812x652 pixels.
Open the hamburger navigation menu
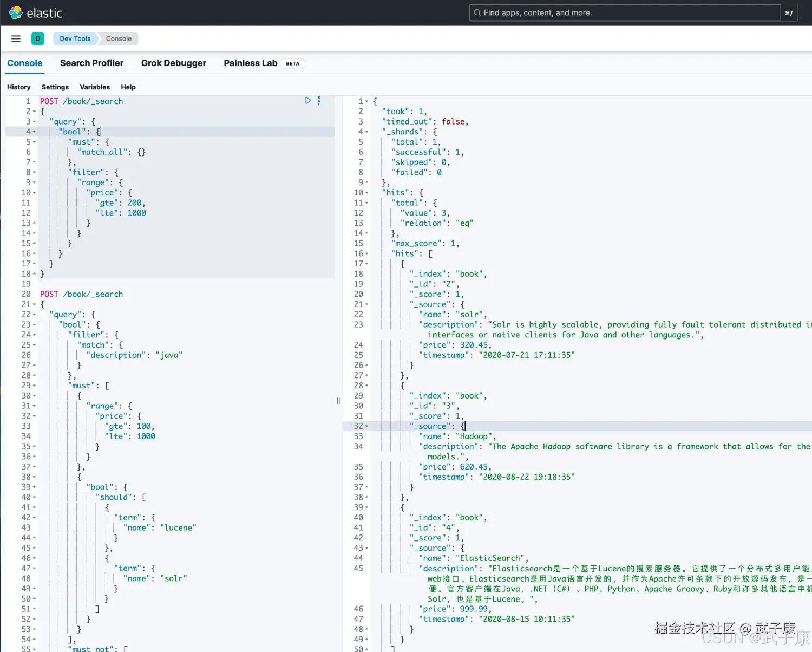pyautogui.click(x=16, y=38)
